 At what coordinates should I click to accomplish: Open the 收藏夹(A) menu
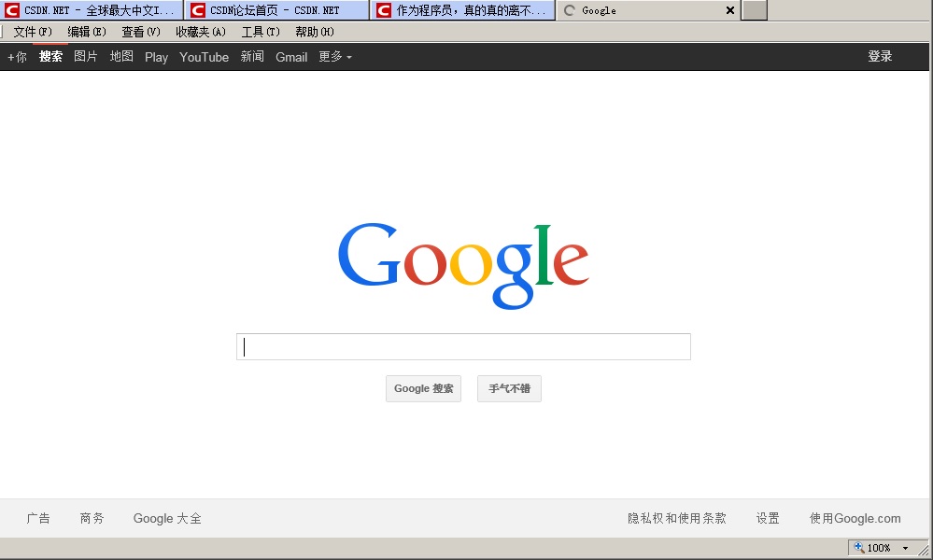pyautogui.click(x=201, y=32)
